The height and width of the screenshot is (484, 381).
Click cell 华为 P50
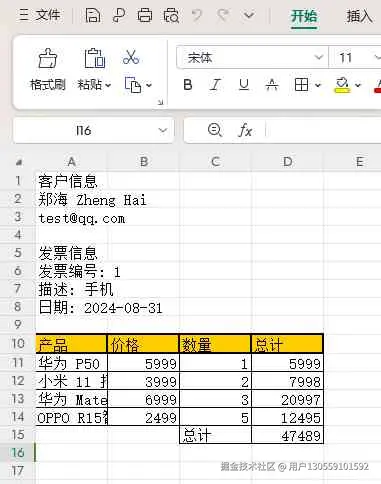pyautogui.click(x=71, y=363)
